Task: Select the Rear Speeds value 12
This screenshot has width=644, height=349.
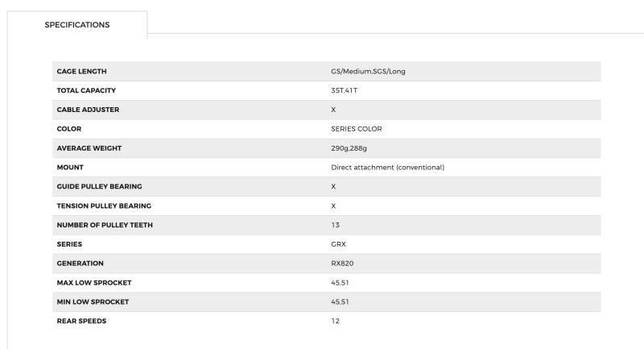Action: (336, 321)
